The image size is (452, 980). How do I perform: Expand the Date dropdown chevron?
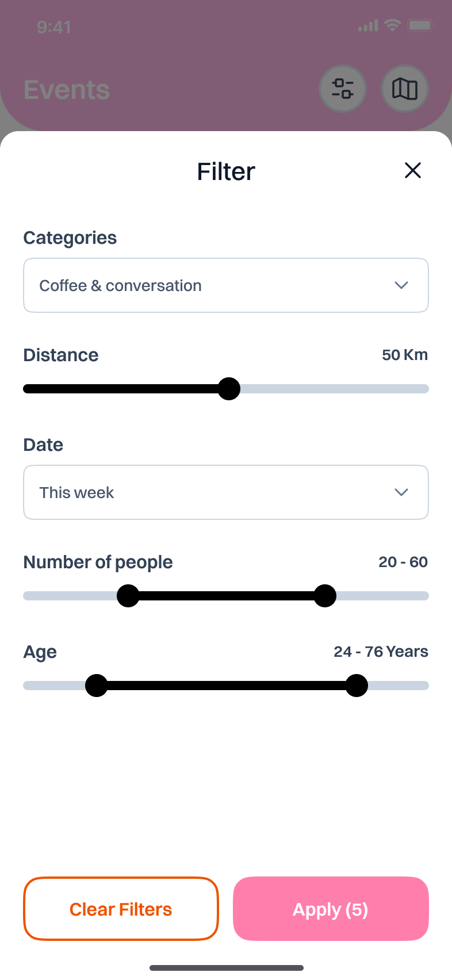point(401,492)
